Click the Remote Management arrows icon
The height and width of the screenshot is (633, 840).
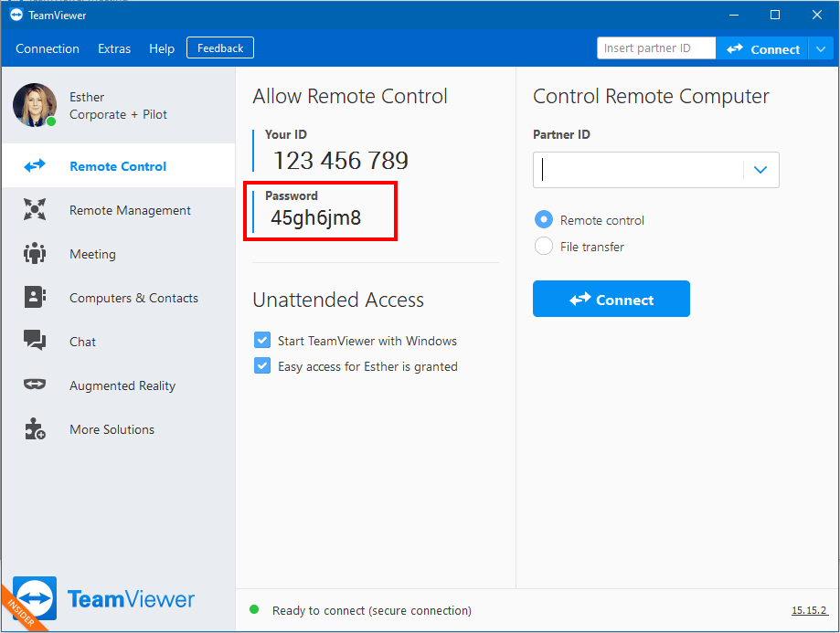(x=35, y=209)
